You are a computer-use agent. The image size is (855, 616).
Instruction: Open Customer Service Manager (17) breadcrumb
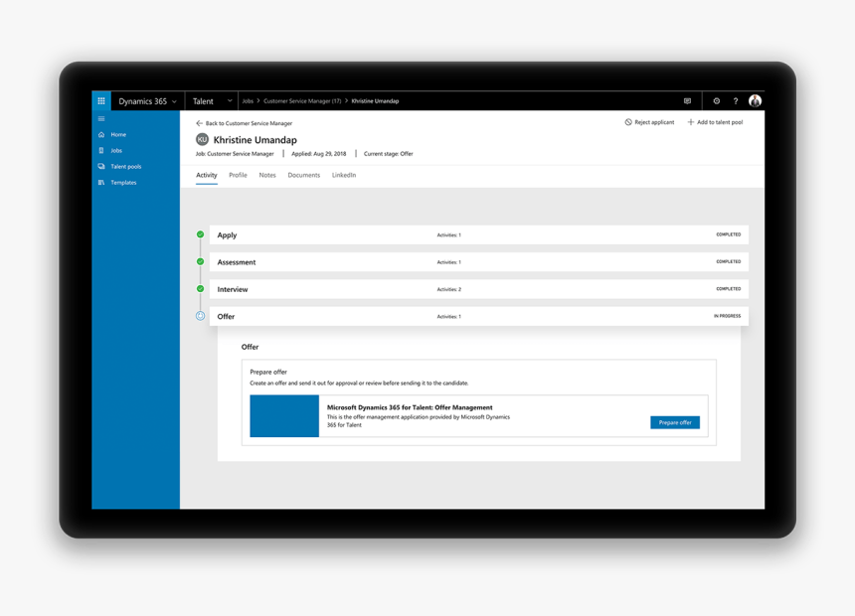tap(302, 101)
